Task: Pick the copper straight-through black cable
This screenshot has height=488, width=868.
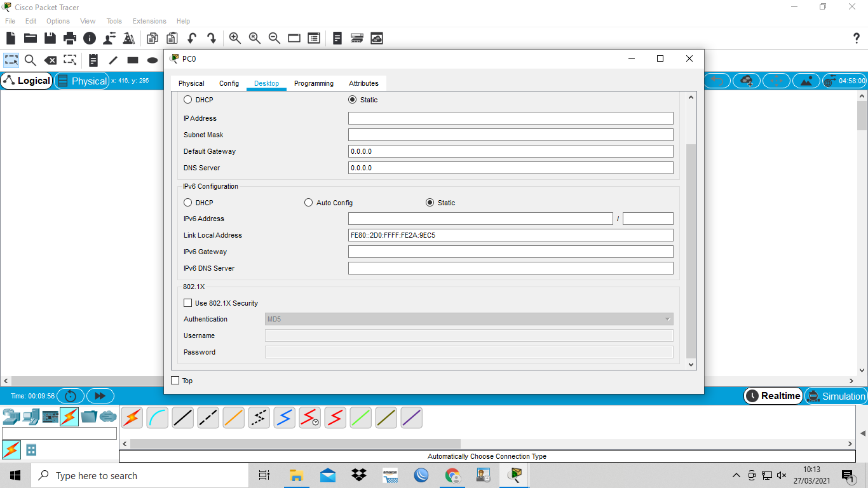Action: [183, 417]
